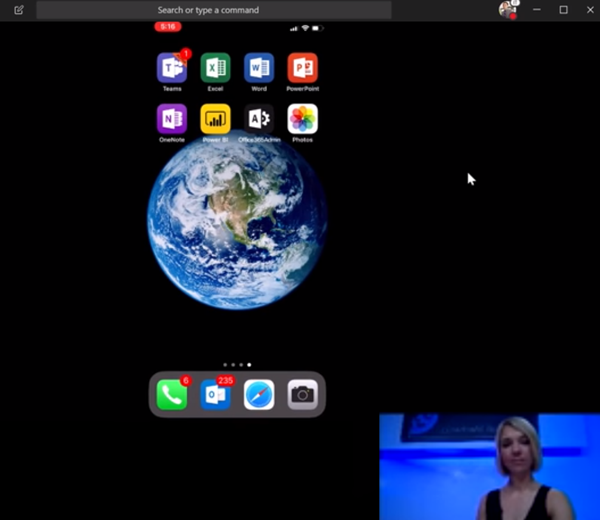Viewport: 600px width, 520px height.
Task: Tap the Phone icon in dock
Action: (172, 395)
